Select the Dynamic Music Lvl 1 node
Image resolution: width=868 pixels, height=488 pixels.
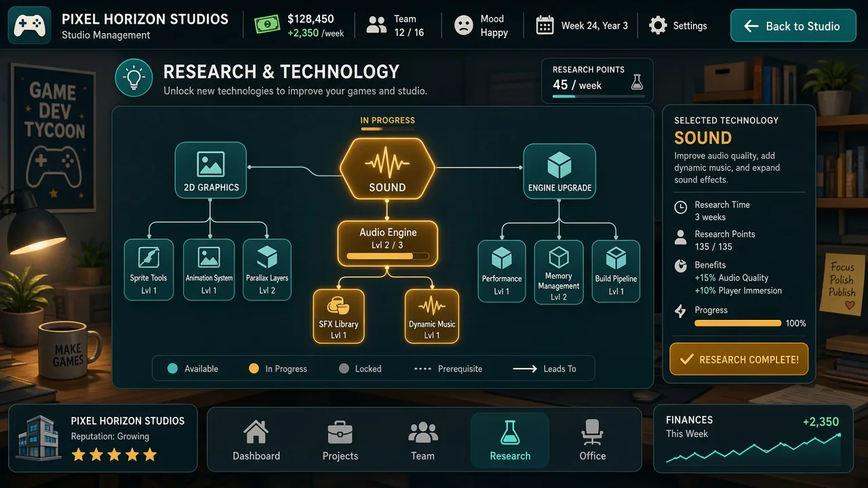[x=432, y=316]
